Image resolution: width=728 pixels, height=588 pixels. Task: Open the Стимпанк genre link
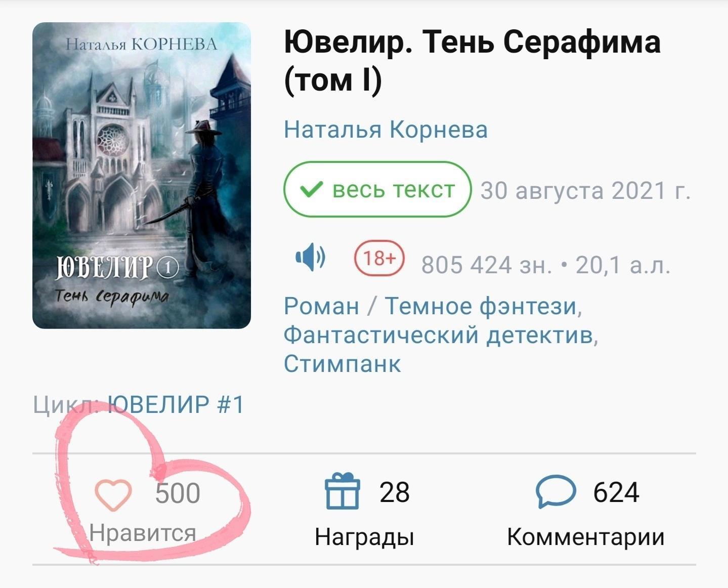(342, 363)
